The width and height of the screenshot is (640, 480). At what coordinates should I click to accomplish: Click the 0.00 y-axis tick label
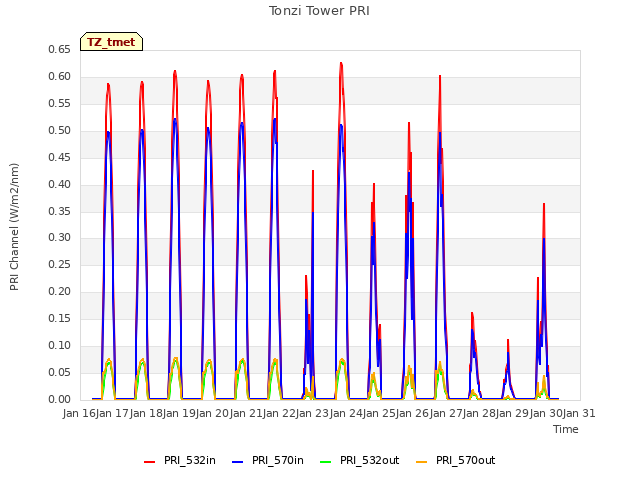point(60,399)
